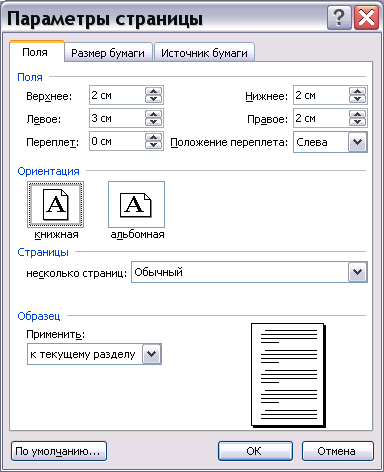The height and width of the screenshot is (472, 384).
Task: Click the По умолчанию button
Action: click(x=59, y=451)
